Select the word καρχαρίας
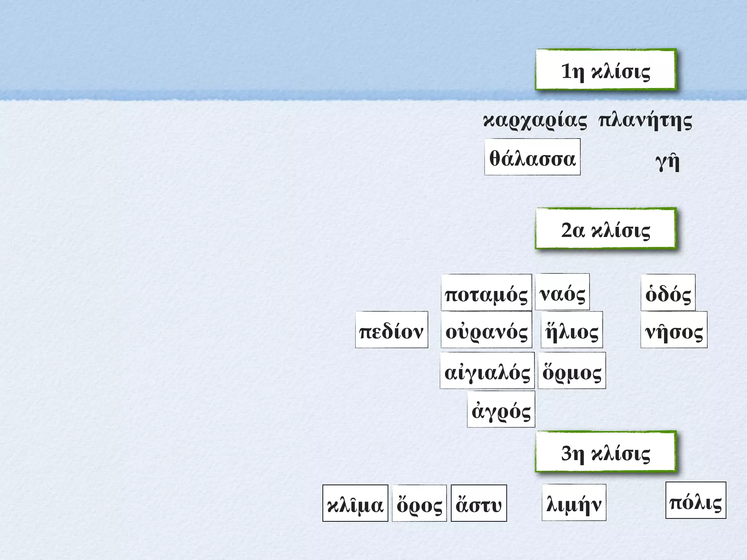Screen dimensions: 747x560 click(535, 121)
